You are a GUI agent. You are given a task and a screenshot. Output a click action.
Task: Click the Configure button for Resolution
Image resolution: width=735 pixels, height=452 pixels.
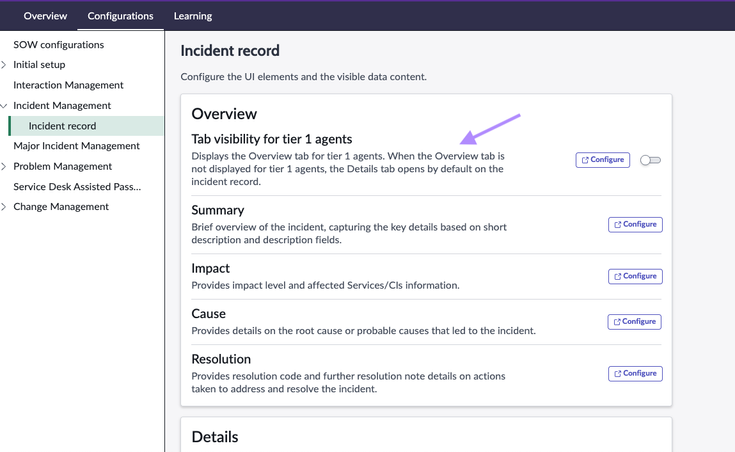pyautogui.click(x=635, y=374)
